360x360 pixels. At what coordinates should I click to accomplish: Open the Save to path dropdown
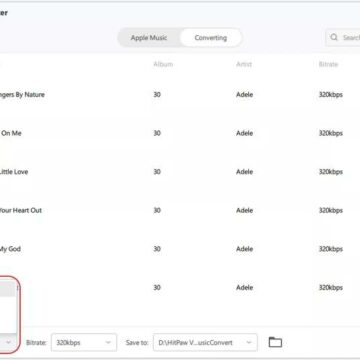point(205,342)
